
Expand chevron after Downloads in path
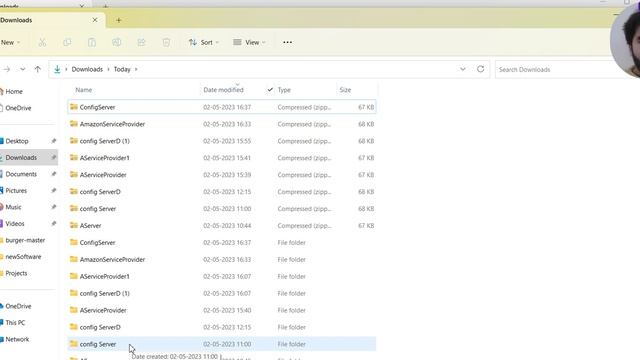coord(109,69)
